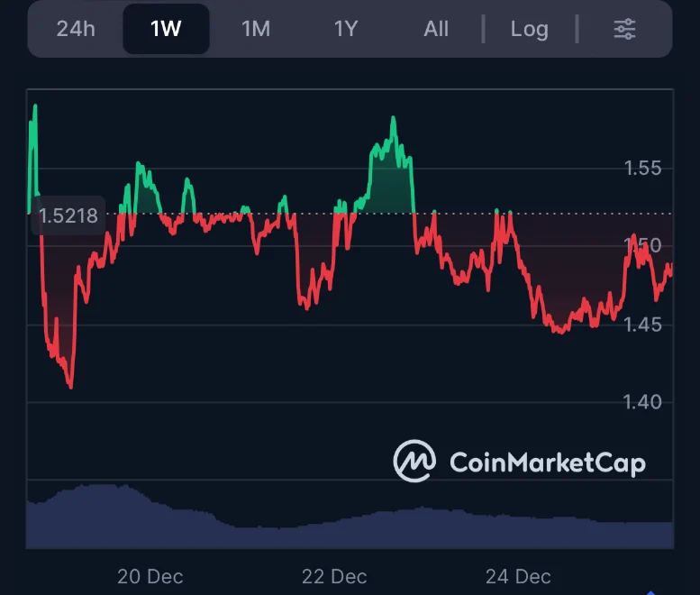Click the 20 Dec date label
The width and height of the screenshot is (700, 595).
[x=150, y=576]
